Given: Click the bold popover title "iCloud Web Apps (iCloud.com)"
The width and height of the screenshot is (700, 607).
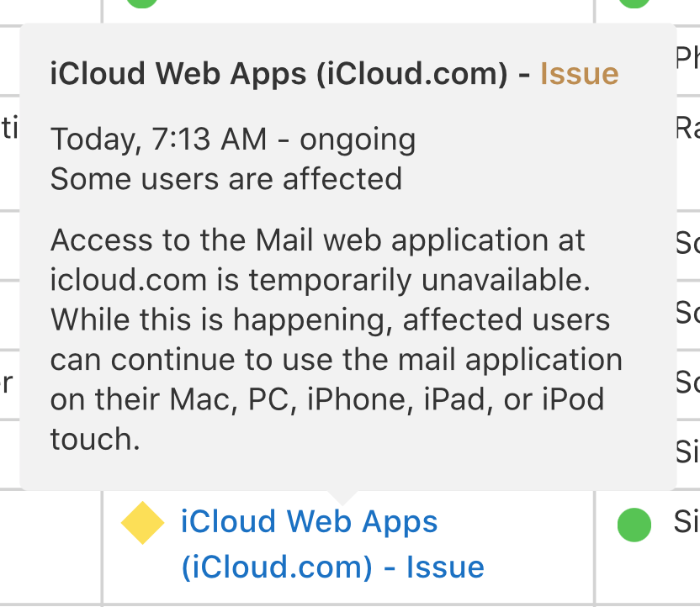Looking at the screenshot, I should 278,74.
